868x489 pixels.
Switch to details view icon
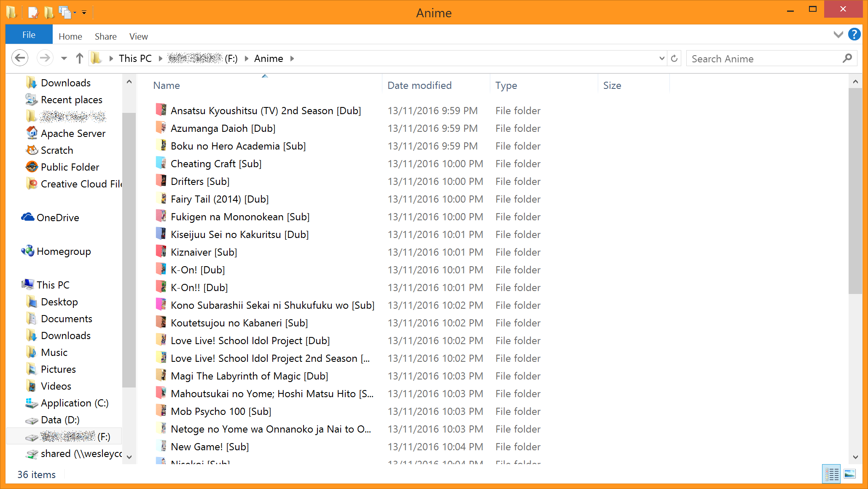pos(831,474)
